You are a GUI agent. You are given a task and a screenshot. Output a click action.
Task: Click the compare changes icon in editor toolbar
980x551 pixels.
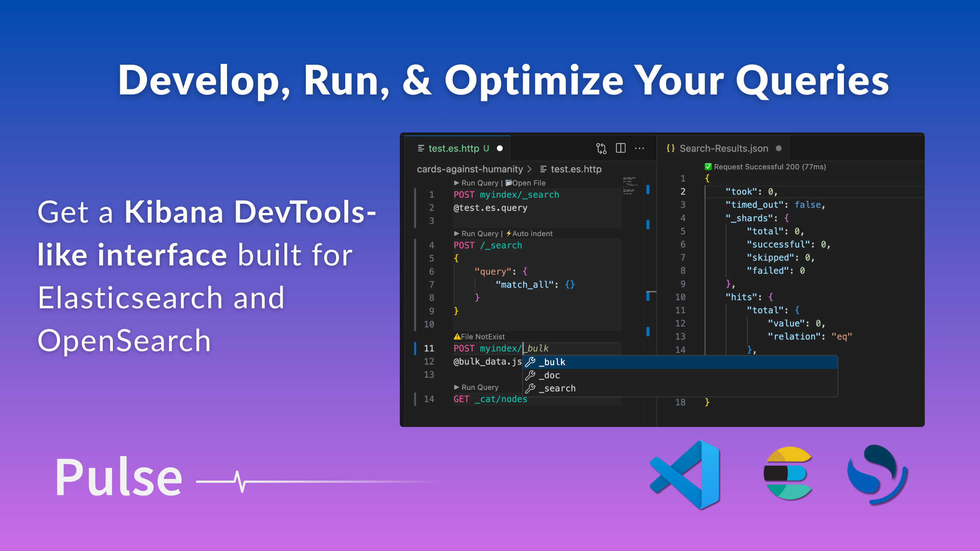pyautogui.click(x=601, y=148)
